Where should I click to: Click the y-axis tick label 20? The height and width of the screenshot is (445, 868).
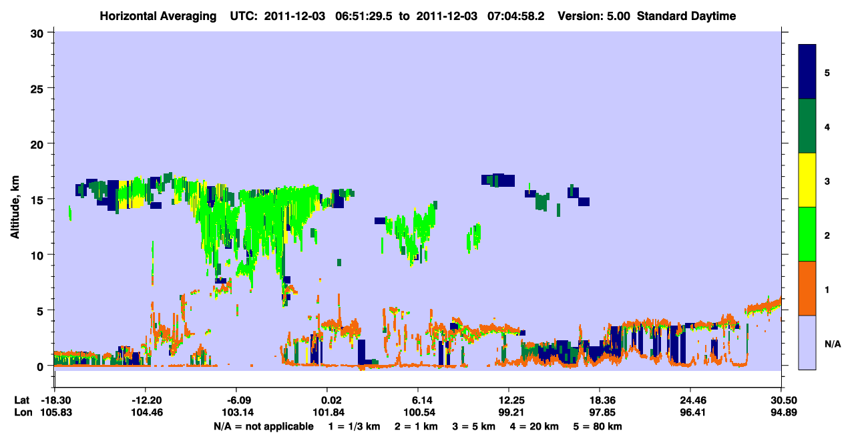[x=39, y=143]
